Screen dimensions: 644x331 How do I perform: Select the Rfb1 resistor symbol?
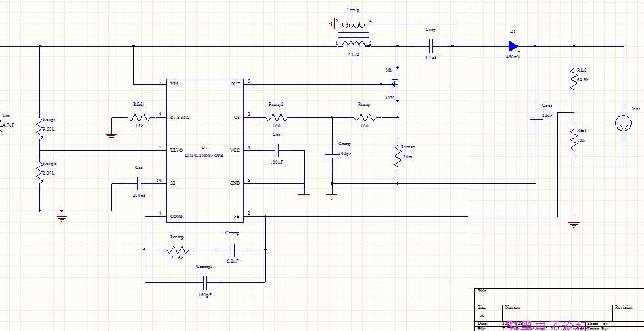574,139
